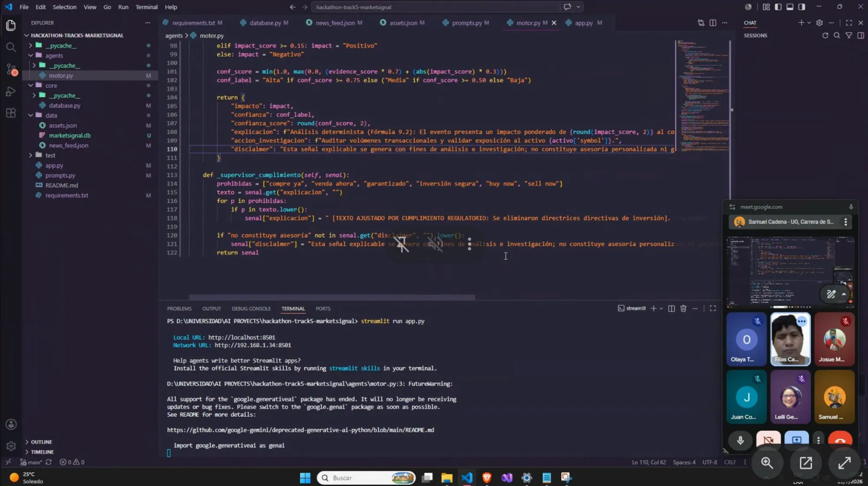This screenshot has width=868, height=486.
Task: Open the localhost:8501 URL in terminal
Action: [x=241, y=337]
